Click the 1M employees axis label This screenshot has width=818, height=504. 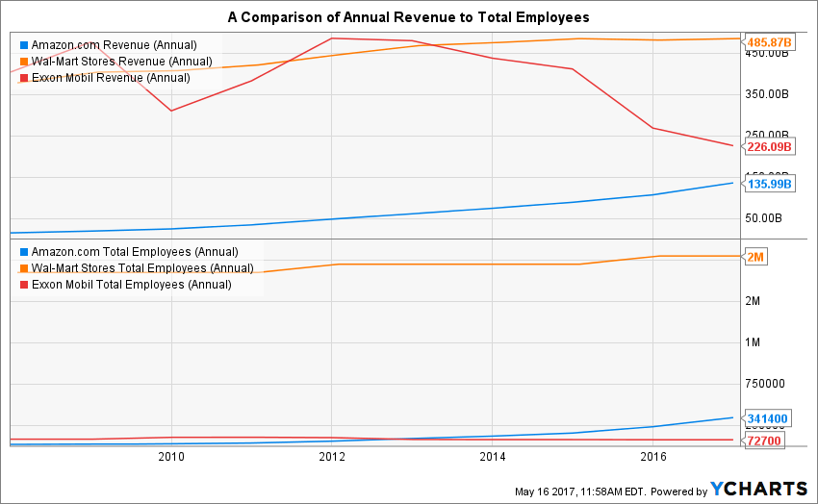753,342
